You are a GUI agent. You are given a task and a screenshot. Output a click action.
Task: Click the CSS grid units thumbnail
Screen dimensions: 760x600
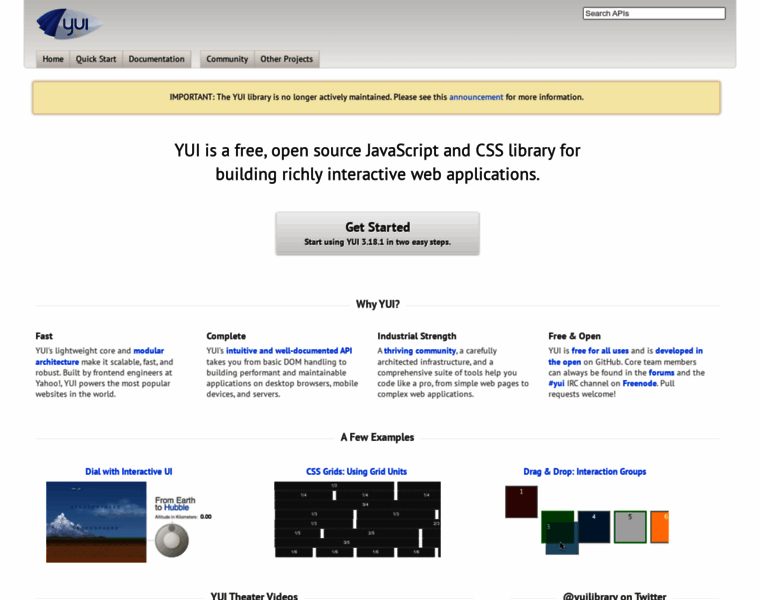click(358, 519)
